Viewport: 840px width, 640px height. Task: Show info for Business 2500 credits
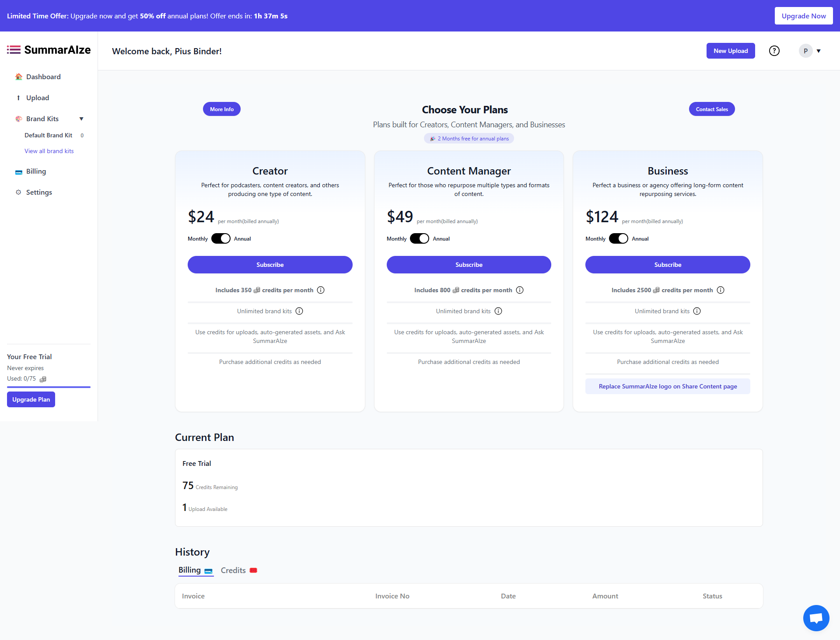click(721, 290)
